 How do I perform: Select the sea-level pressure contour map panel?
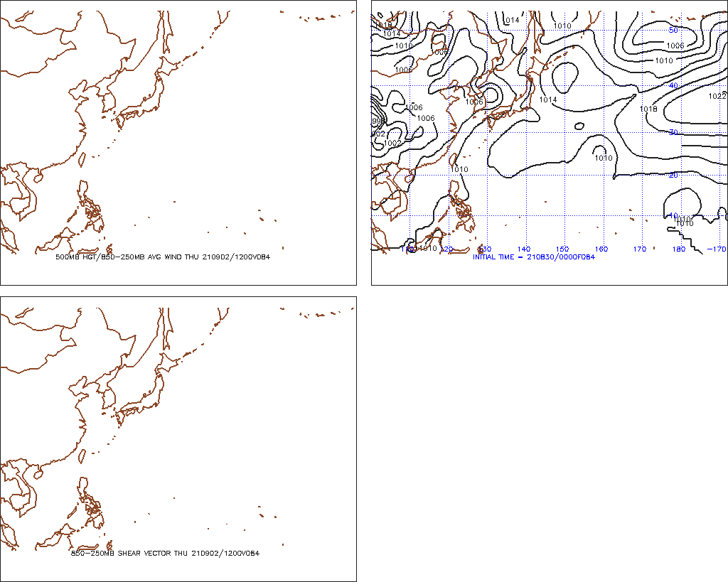[550, 143]
